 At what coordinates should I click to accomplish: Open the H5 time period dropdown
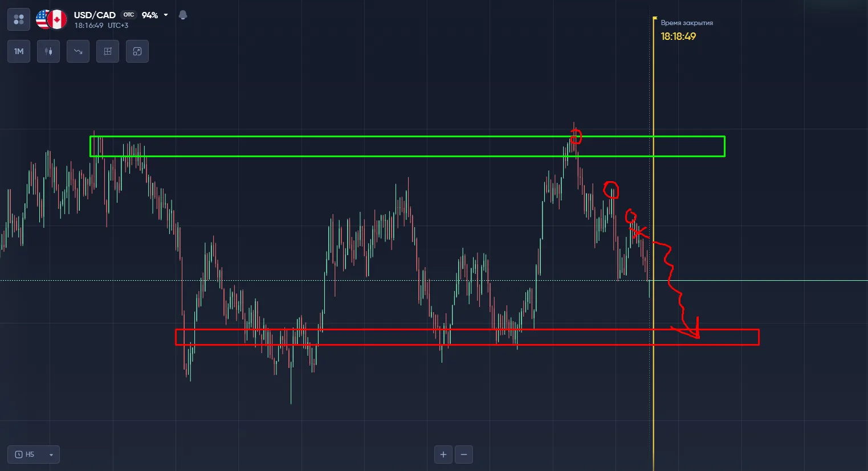(x=34, y=454)
